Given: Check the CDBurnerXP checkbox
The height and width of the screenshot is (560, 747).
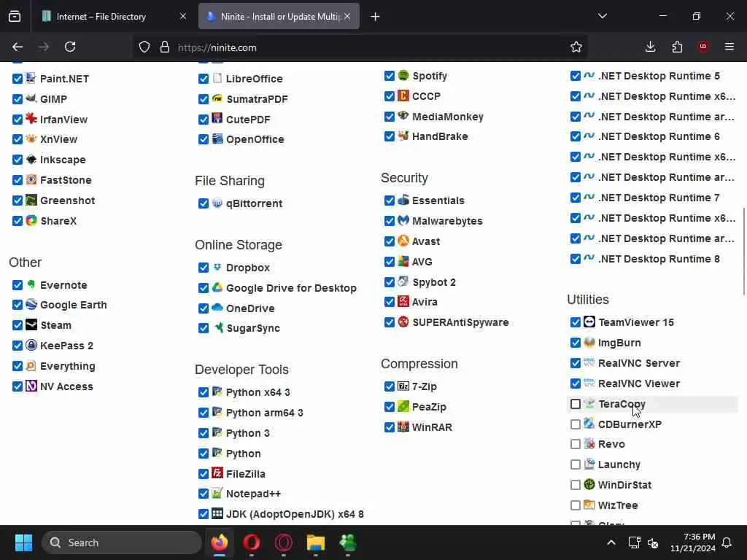Looking at the screenshot, I should point(576,424).
